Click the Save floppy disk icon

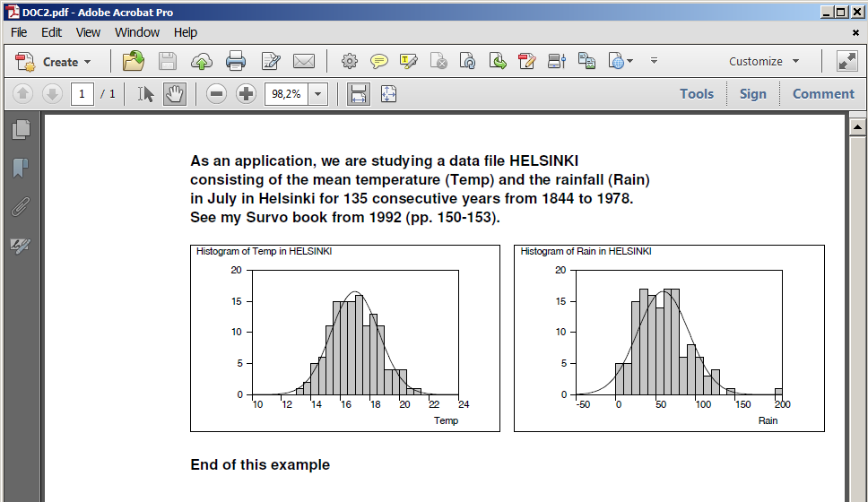tap(167, 61)
